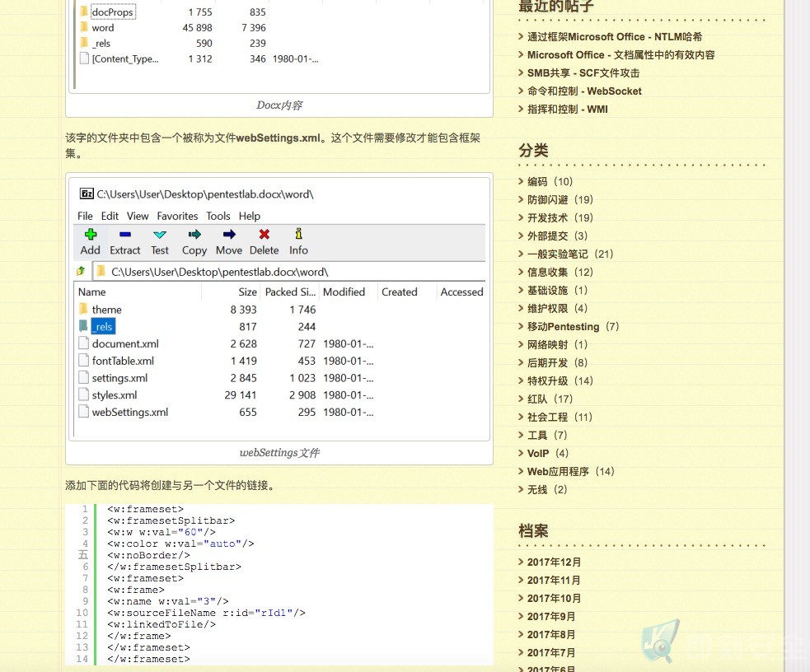Image resolution: width=810 pixels, height=672 pixels.
Task: Select the highlighted _rels folder name
Action: (x=103, y=326)
